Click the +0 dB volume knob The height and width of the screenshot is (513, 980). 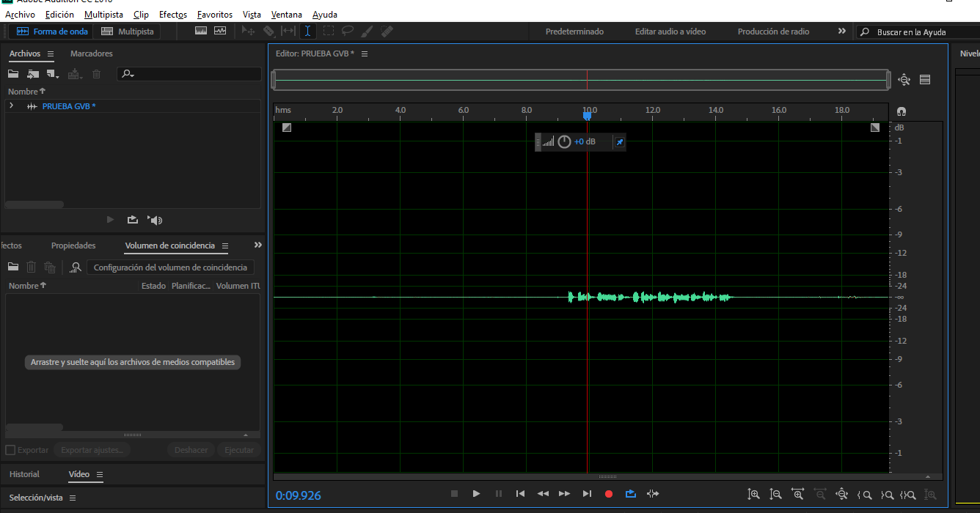tap(564, 142)
